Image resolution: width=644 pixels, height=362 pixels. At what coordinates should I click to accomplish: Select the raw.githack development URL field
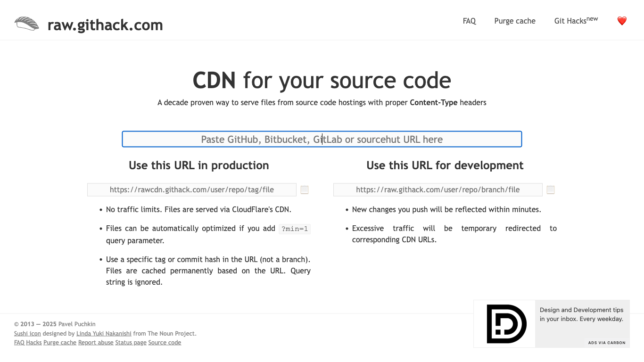pos(438,189)
